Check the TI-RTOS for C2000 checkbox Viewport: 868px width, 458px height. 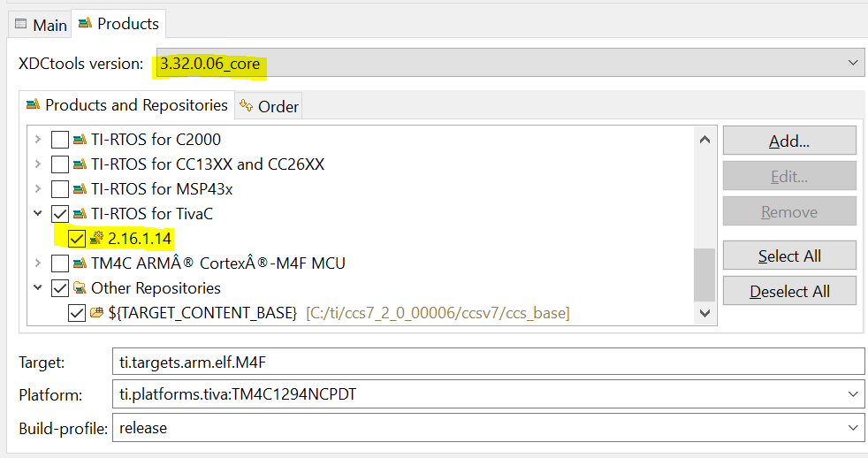point(60,140)
